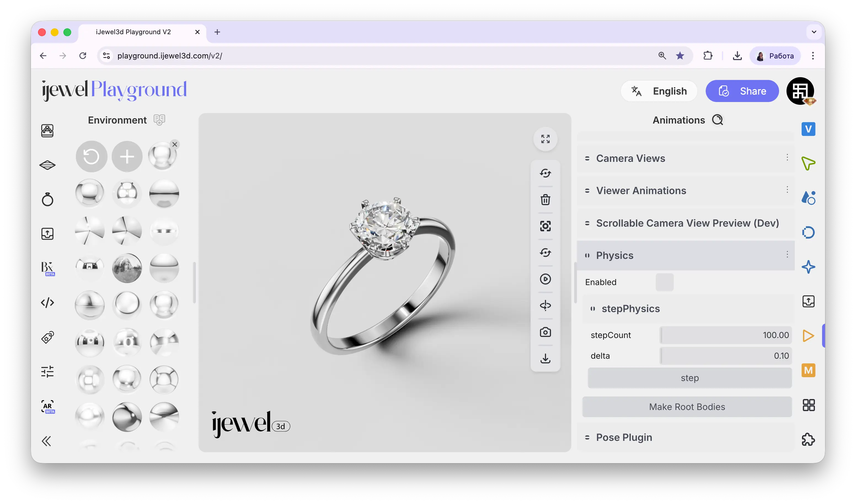
Task: Click the download icon in viewer toolbar
Action: pos(545,359)
